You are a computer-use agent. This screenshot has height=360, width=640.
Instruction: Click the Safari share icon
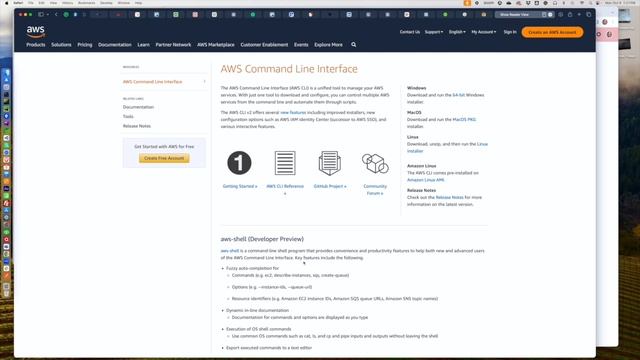[x=570, y=14]
